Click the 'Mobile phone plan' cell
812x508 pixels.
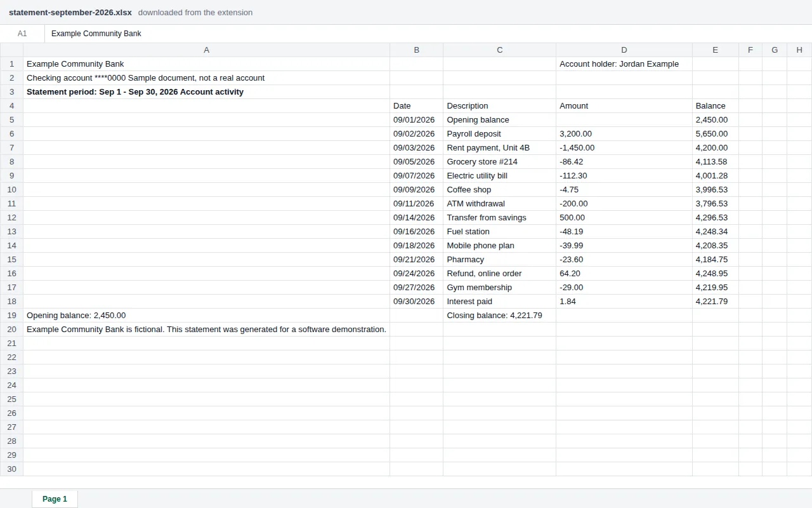point(499,246)
